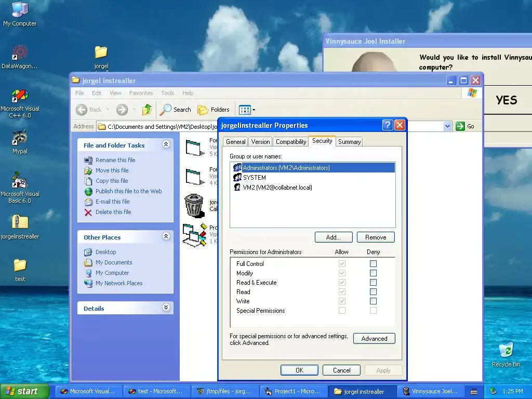The width and height of the screenshot is (532, 399).
Task: Expand the Details panel
Action: point(166,308)
